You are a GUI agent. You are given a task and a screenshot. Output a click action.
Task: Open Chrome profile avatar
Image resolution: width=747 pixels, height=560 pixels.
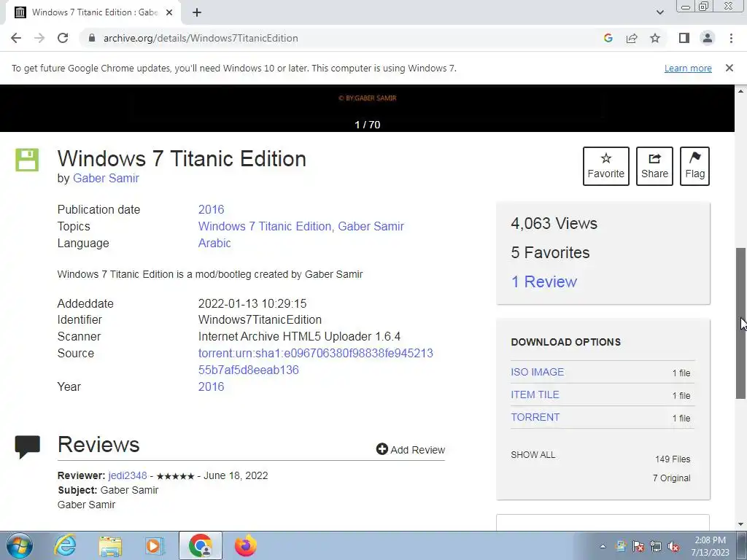708,38
